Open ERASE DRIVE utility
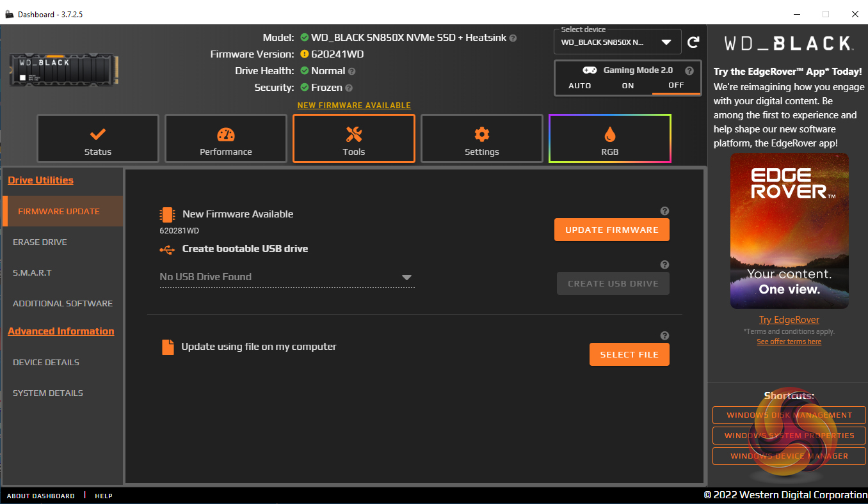Image resolution: width=868 pixels, height=504 pixels. coord(63,242)
